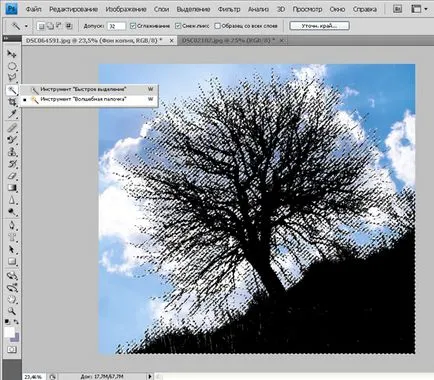Open the 3D menu
Screen dimensions: 434x380
[281, 9]
